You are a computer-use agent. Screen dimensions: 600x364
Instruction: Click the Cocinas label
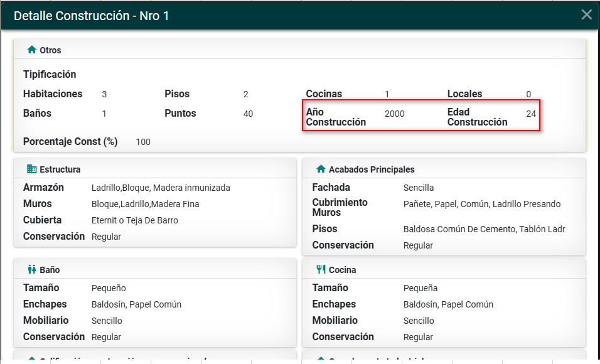[x=324, y=94]
